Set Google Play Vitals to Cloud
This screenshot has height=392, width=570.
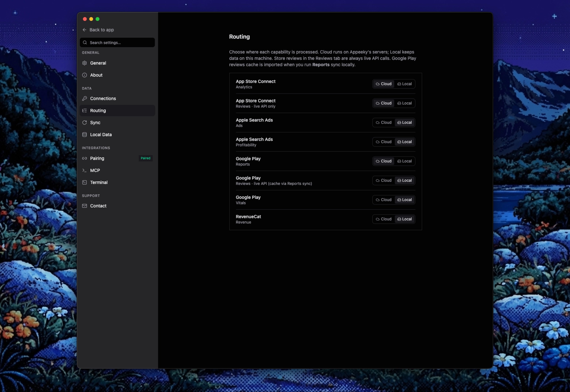pos(384,200)
